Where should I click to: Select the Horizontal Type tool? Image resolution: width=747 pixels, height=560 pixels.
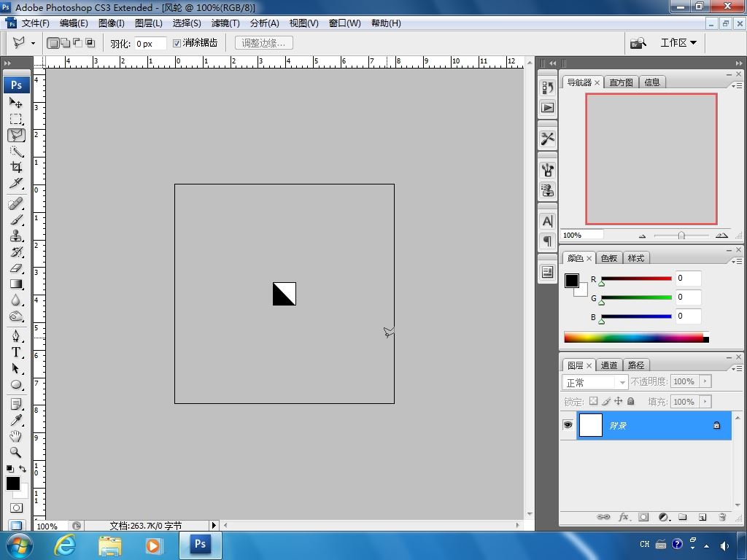tap(15, 352)
